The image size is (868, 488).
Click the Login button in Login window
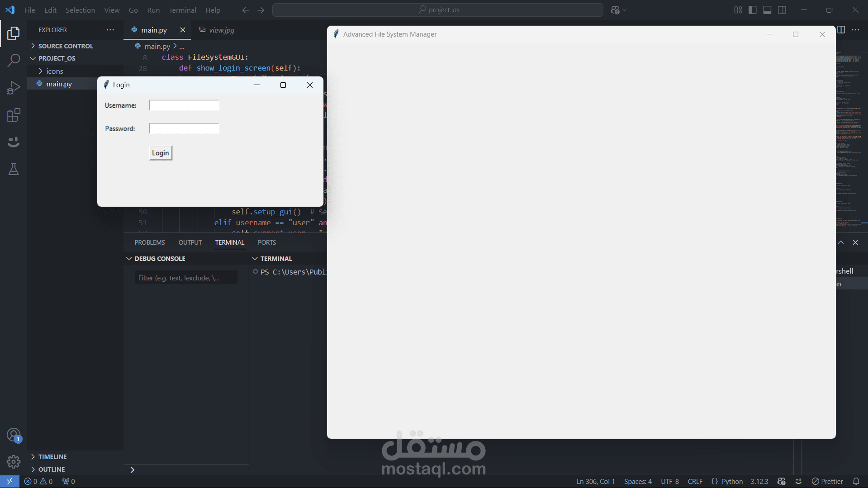(x=161, y=153)
